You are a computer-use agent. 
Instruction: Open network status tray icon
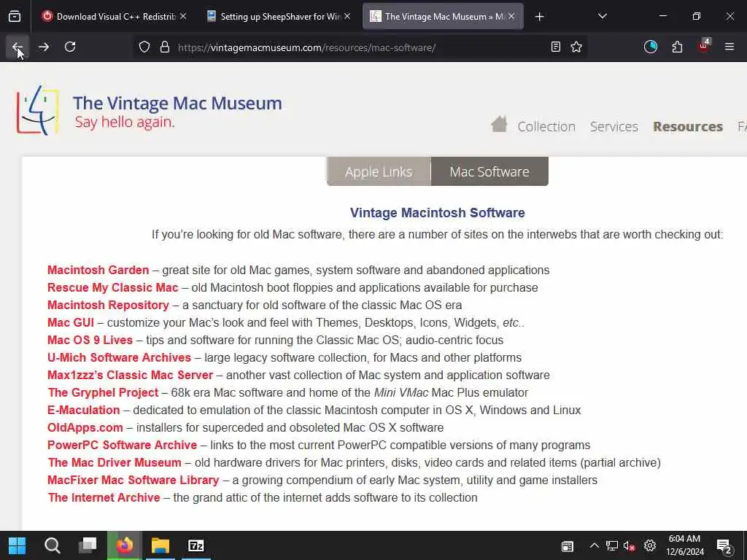612,545
